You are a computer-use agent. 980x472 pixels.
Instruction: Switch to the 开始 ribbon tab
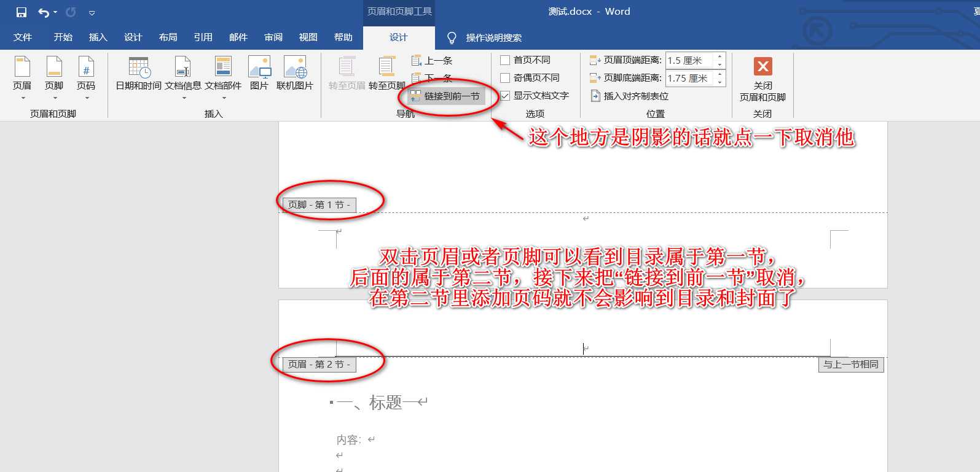click(63, 37)
